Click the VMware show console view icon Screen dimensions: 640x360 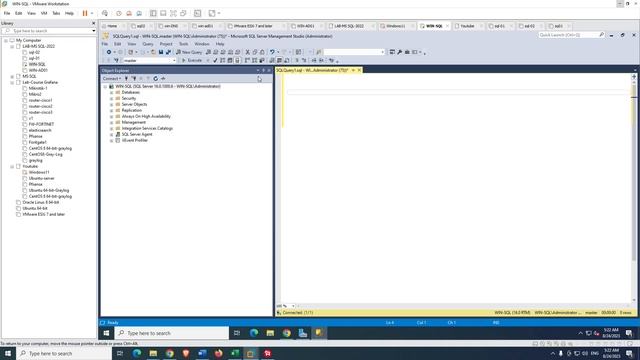pos(198,13)
